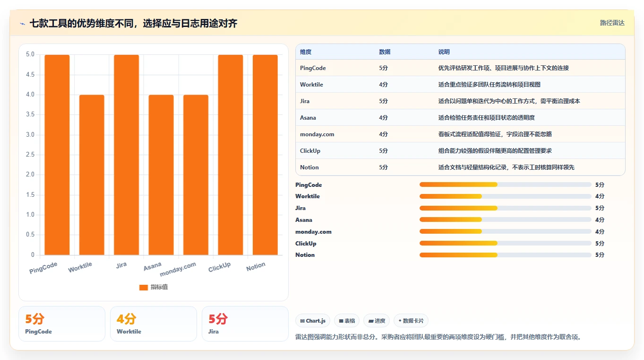Click the ClickUp progress bar

point(506,243)
